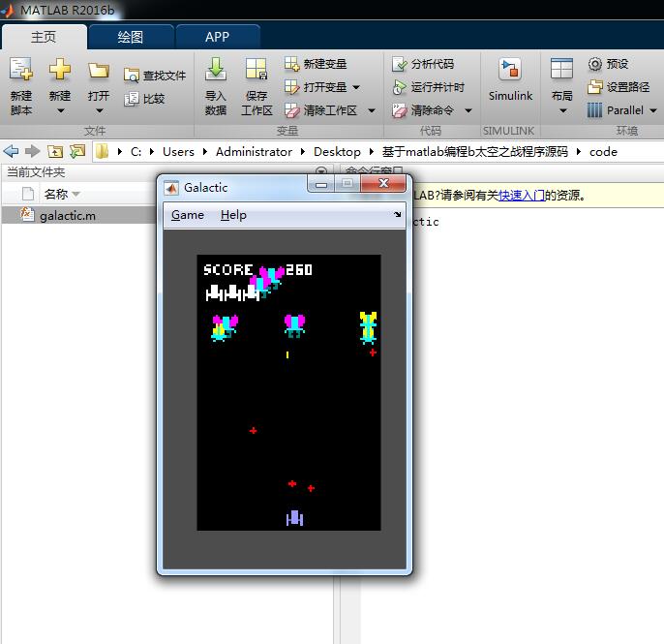The width and height of the screenshot is (664, 644).
Task: Open the Game menu in Galactic window
Action: (x=187, y=215)
